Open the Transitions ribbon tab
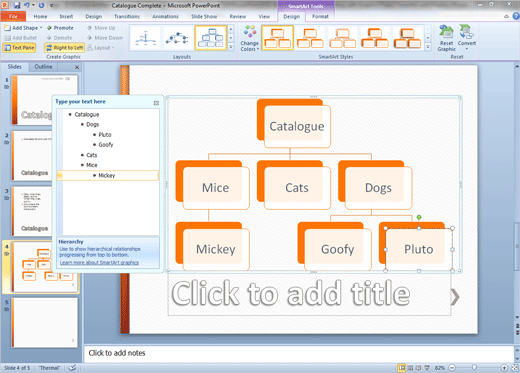Screen dimensions: 520x373 tap(127, 16)
